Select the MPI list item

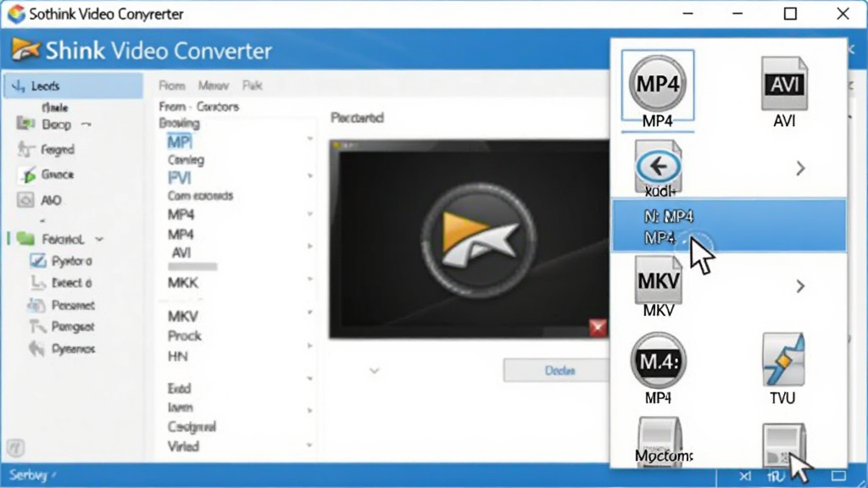pos(180,142)
